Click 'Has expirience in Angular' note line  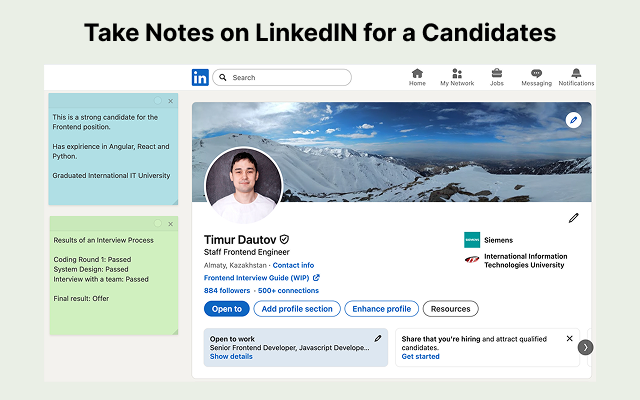pos(111,151)
